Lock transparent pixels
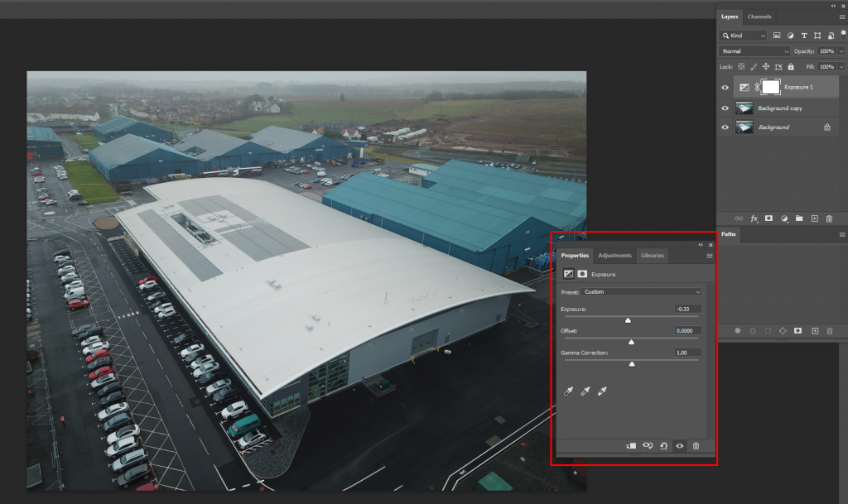The image size is (848, 504). [741, 67]
